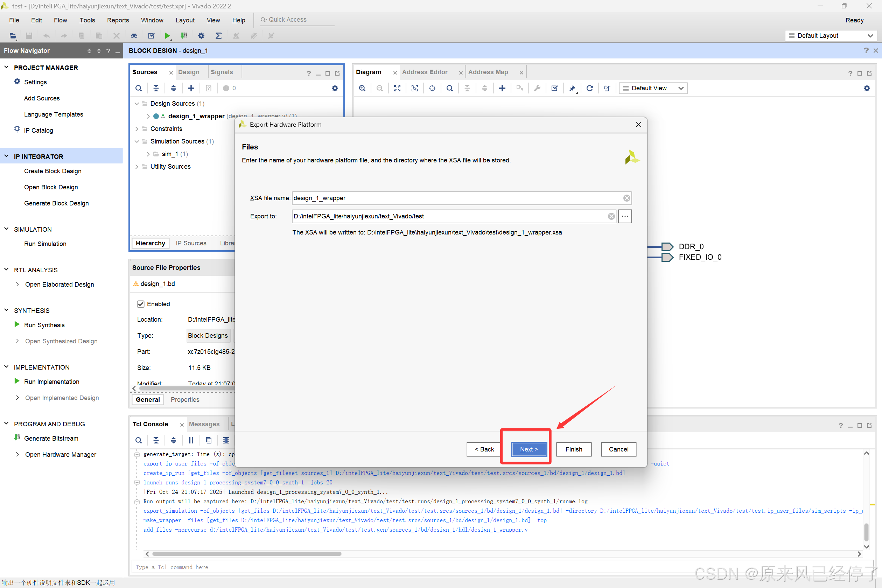The height and width of the screenshot is (588, 882).
Task: Collapse the Design Sources tree node
Action: pyautogui.click(x=137, y=104)
